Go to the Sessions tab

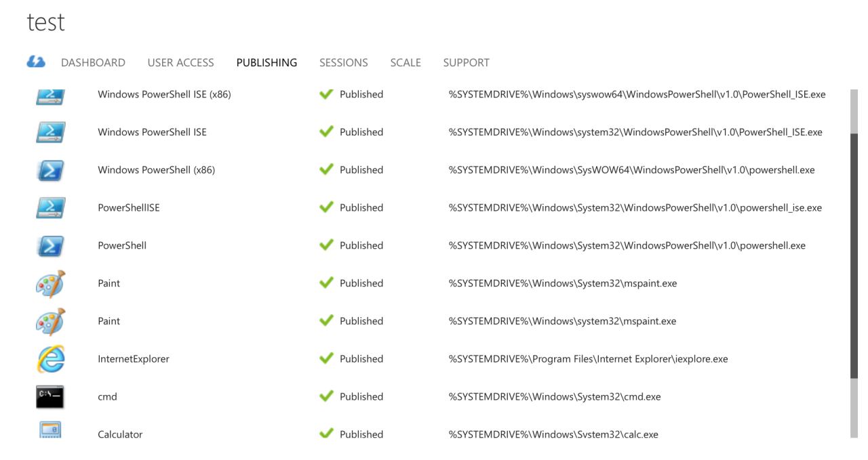[x=344, y=62]
